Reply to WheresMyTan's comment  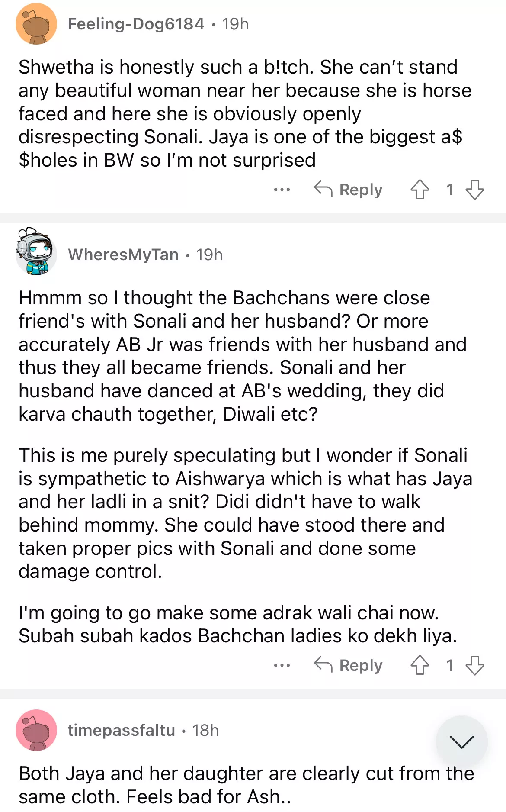349,665
